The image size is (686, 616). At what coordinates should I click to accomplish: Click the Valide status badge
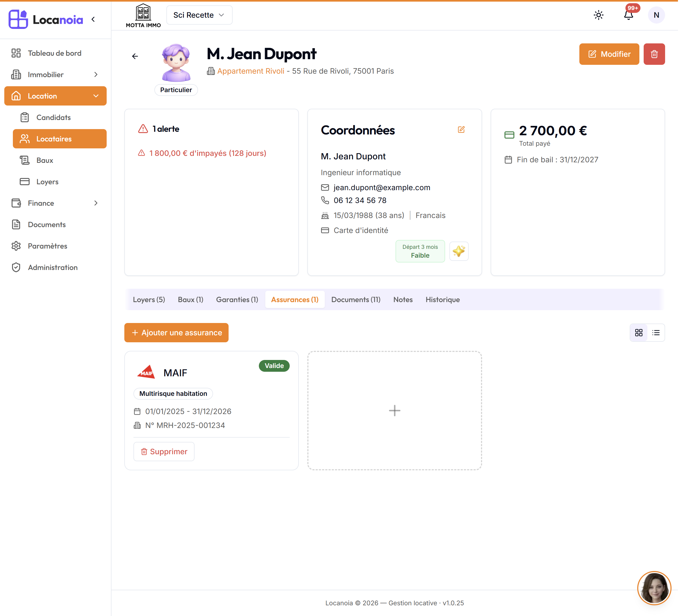(274, 366)
